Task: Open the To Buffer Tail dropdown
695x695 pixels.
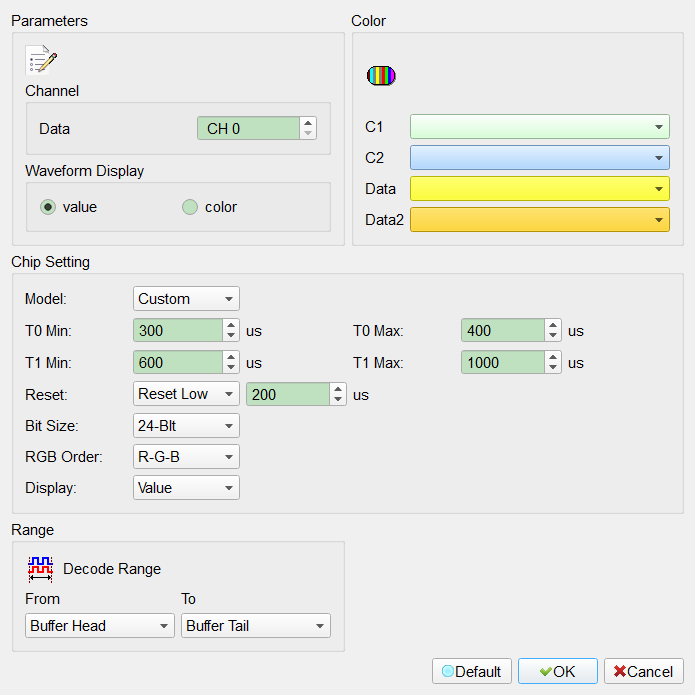Action: pos(256,625)
